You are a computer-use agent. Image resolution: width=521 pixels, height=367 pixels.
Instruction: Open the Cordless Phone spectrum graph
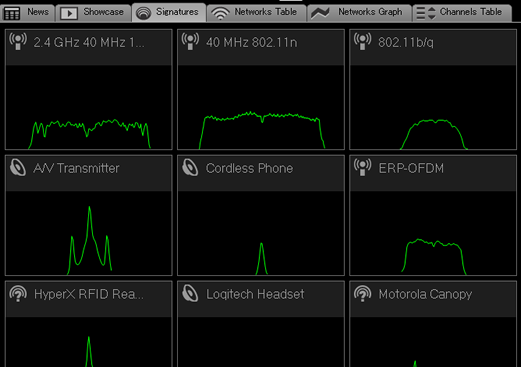click(x=261, y=233)
